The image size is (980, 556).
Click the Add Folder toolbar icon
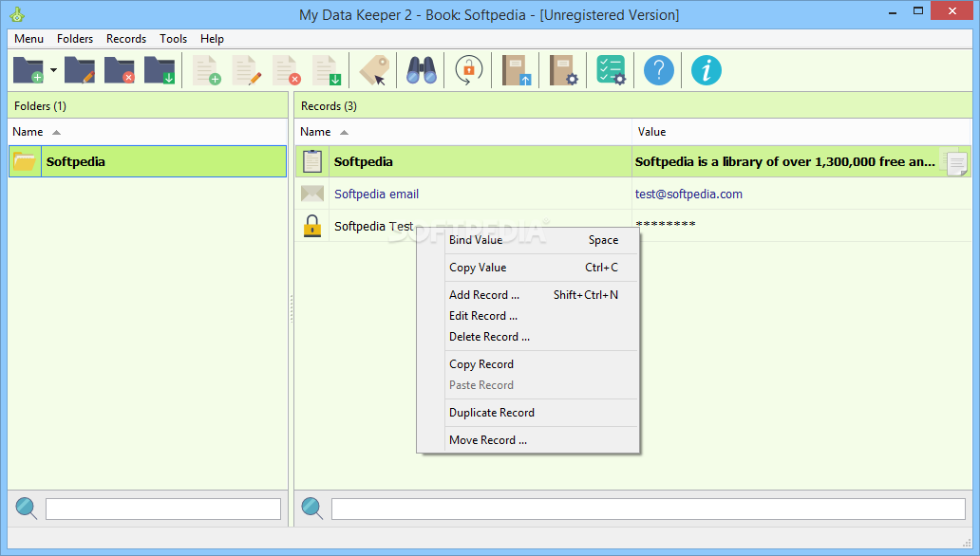(x=28, y=70)
